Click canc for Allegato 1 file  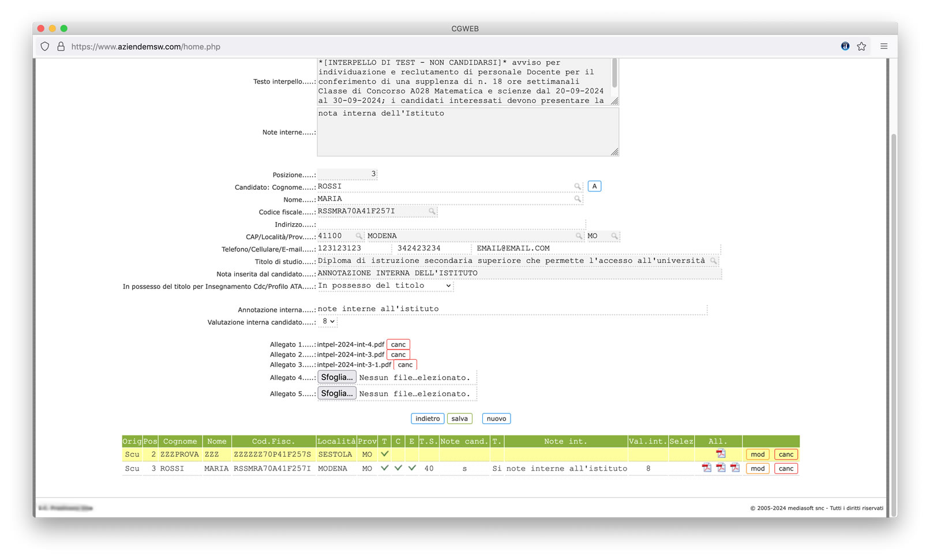click(398, 344)
